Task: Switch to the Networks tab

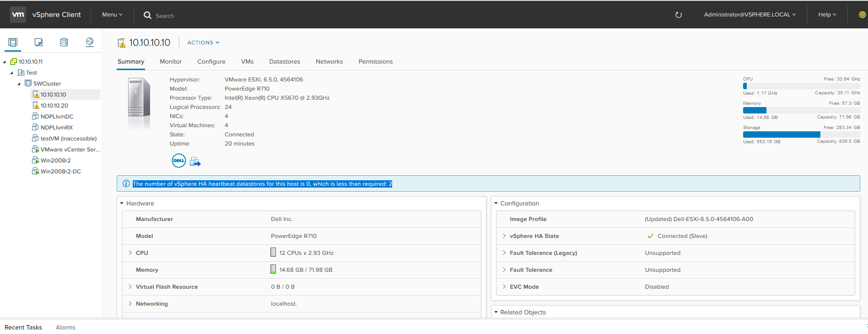Action: (329, 62)
